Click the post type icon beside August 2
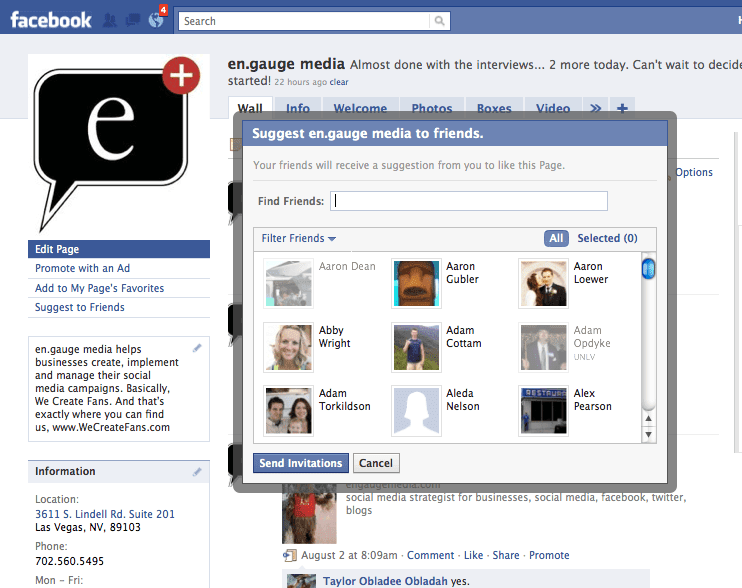Screen dimensions: 742x588 290,555
